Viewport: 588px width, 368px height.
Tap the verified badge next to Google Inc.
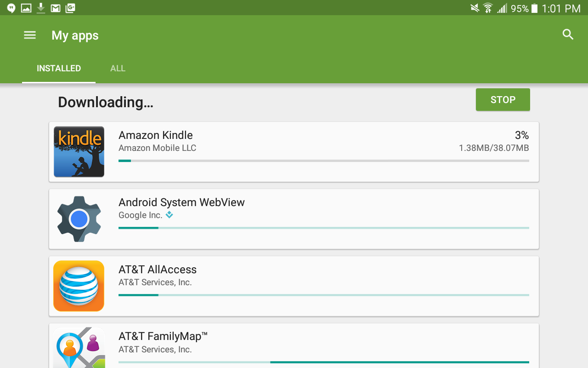[169, 215]
